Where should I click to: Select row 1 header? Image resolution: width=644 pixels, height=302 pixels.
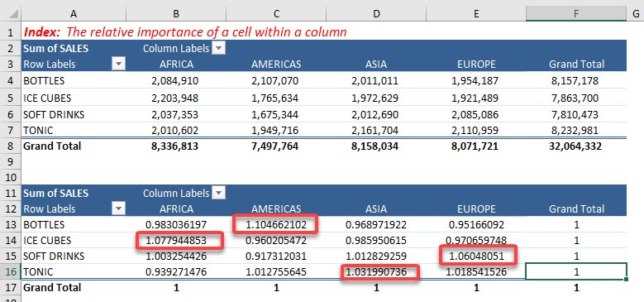click(x=10, y=32)
